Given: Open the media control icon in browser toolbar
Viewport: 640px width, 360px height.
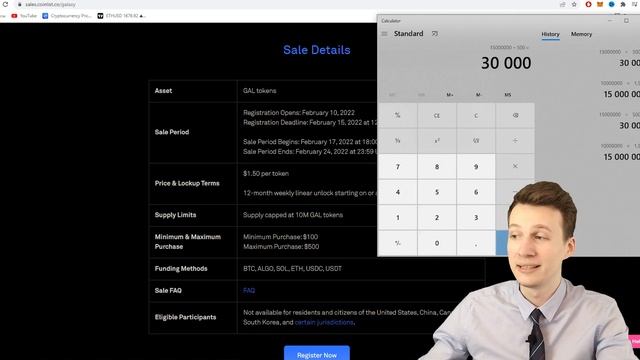Looking at the screenshot, I should tap(635, 4).
